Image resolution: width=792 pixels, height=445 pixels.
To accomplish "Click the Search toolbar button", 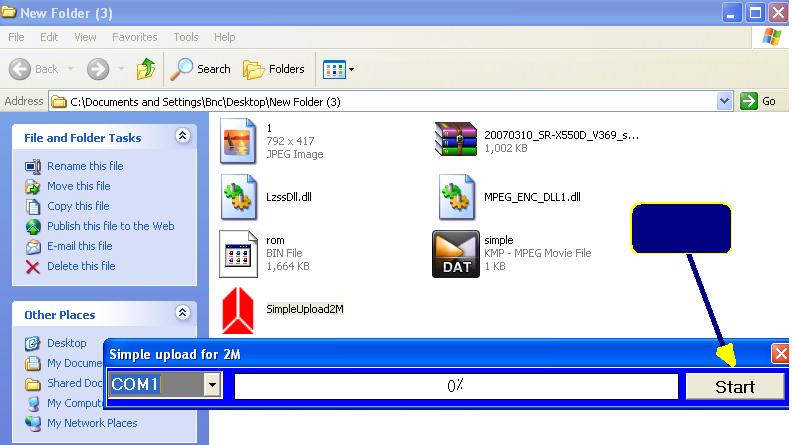I will [x=200, y=69].
